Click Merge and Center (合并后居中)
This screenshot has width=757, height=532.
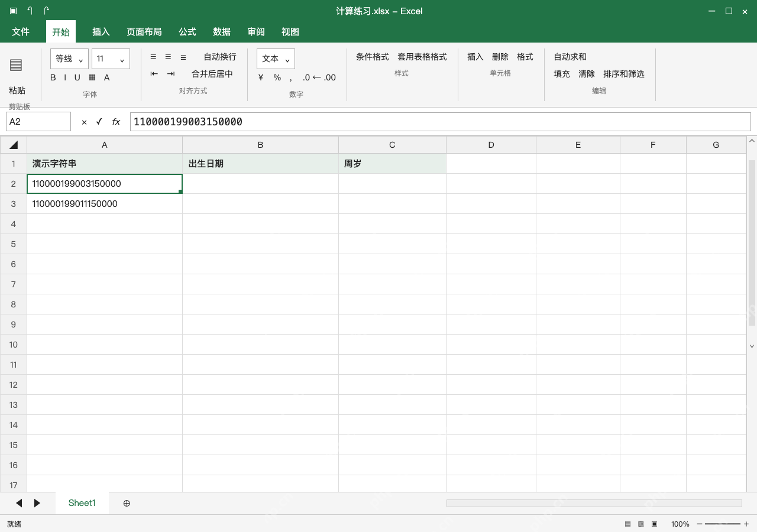pyautogui.click(x=212, y=74)
